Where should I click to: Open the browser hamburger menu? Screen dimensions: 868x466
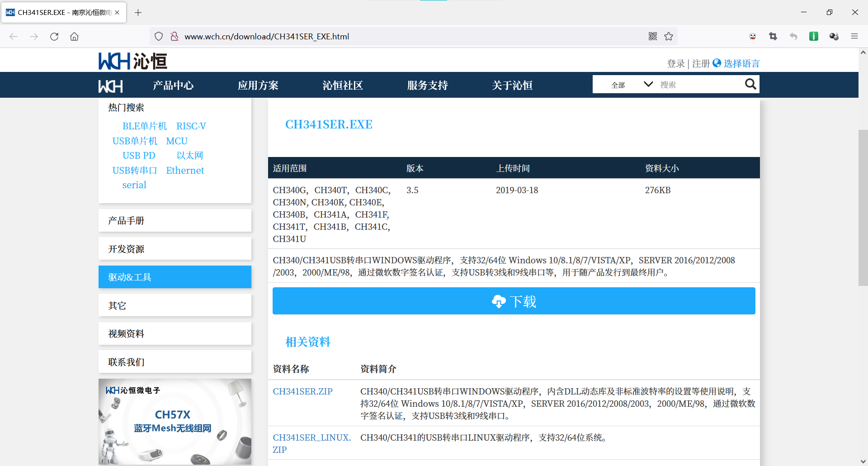[854, 36]
